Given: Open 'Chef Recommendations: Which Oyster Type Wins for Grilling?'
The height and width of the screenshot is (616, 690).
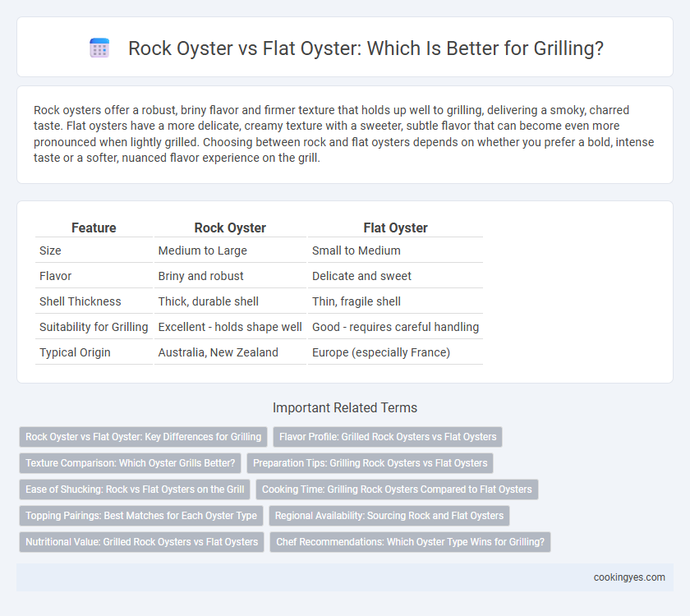Looking at the screenshot, I should click(x=410, y=542).
